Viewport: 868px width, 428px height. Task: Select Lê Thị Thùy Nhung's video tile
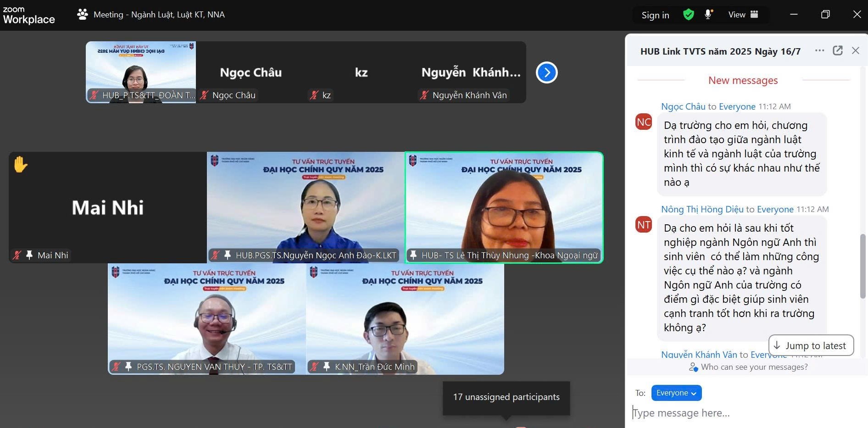504,207
